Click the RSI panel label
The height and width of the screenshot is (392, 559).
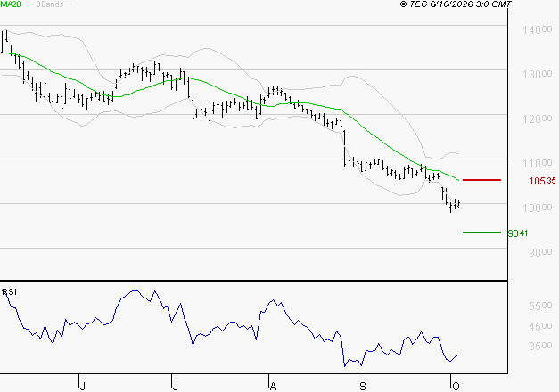(x=9, y=292)
